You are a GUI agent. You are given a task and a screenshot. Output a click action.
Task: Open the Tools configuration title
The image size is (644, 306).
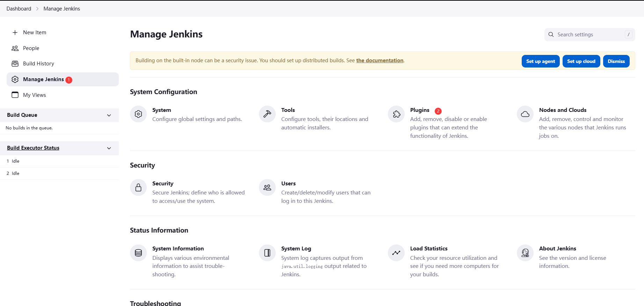[288, 110]
